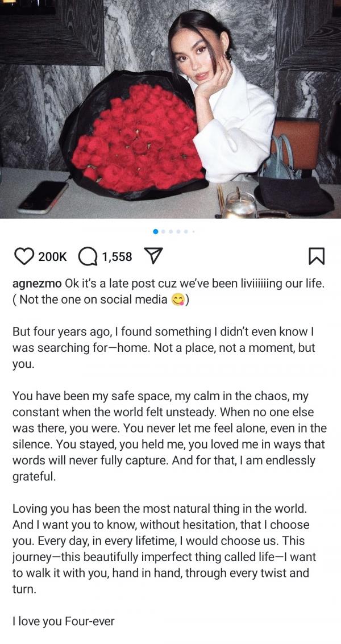Jump to the second carousel dot
341x644 pixels.
pyautogui.click(x=164, y=231)
